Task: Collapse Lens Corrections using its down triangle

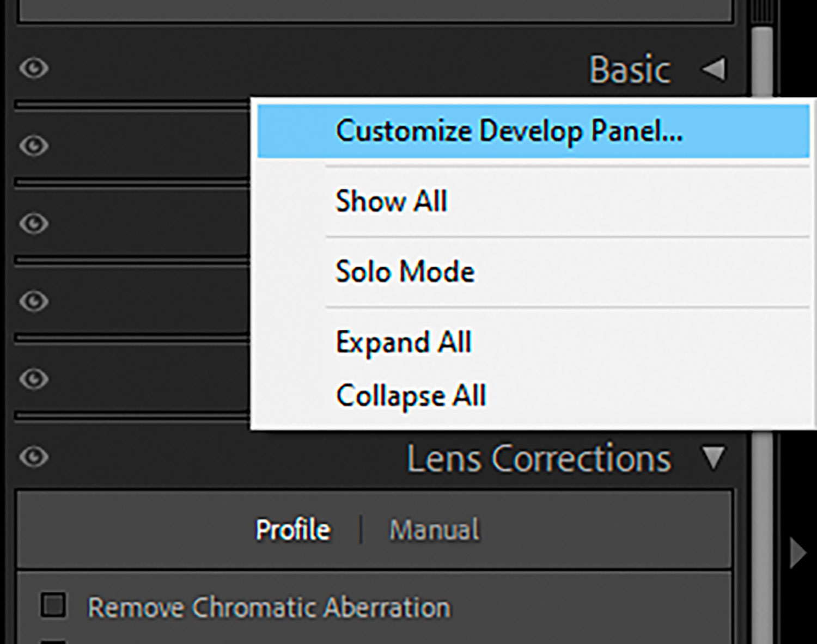Action: coord(714,458)
